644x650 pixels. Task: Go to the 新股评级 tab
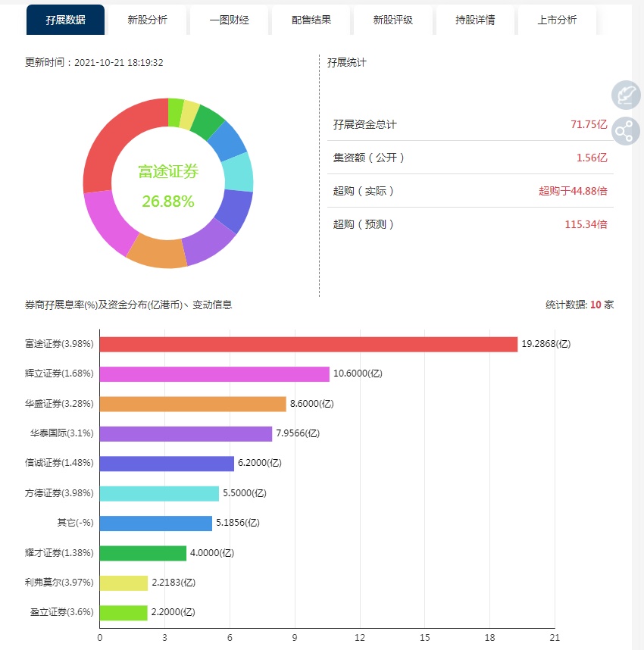[x=392, y=20]
